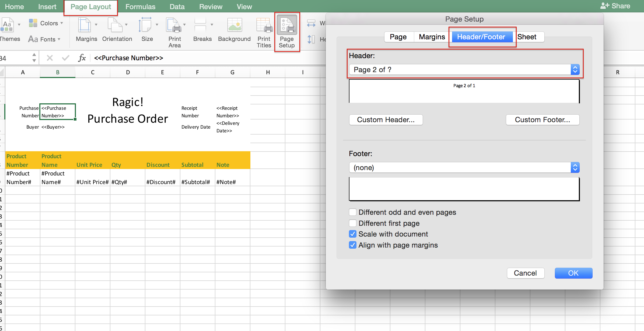The width and height of the screenshot is (644, 331).
Task: Select column H header
Action: coord(268,72)
